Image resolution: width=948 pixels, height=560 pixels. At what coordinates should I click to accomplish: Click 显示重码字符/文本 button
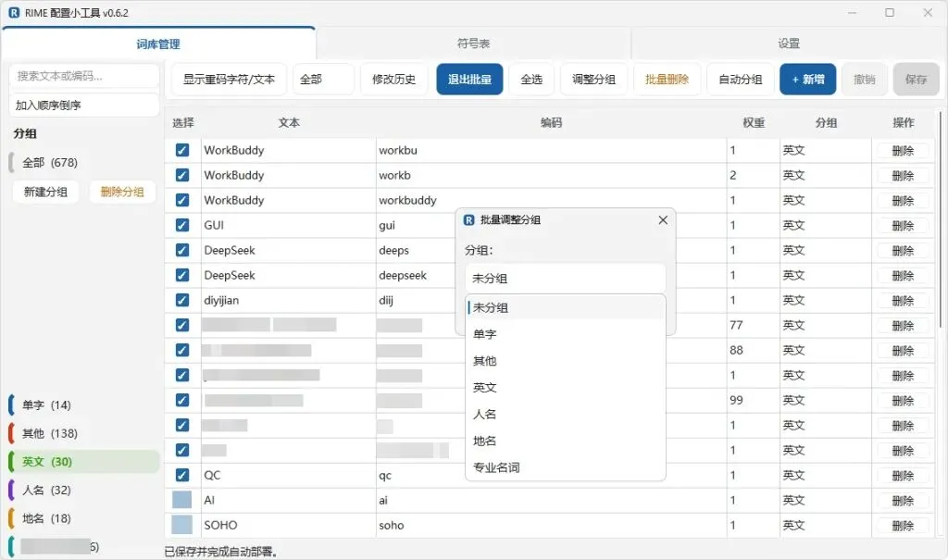click(x=229, y=80)
